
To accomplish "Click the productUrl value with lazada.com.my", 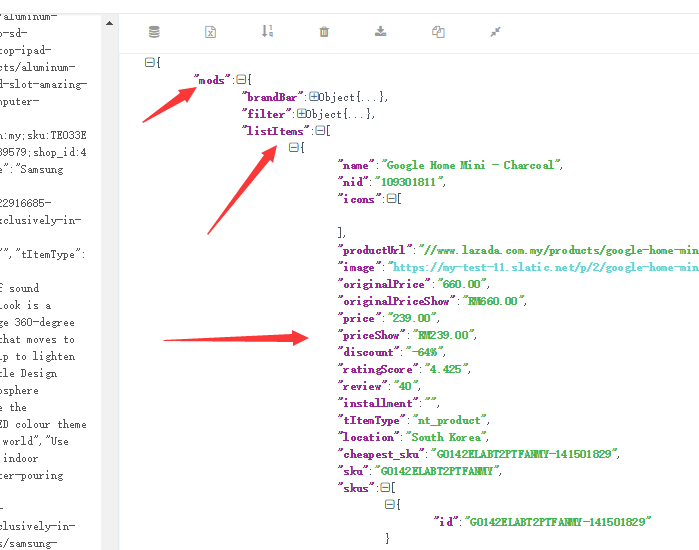I will pos(559,250).
